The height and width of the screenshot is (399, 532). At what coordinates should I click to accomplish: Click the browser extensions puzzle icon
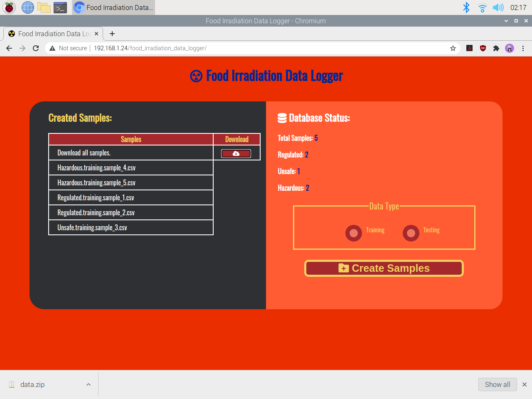[x=496, y=48]
